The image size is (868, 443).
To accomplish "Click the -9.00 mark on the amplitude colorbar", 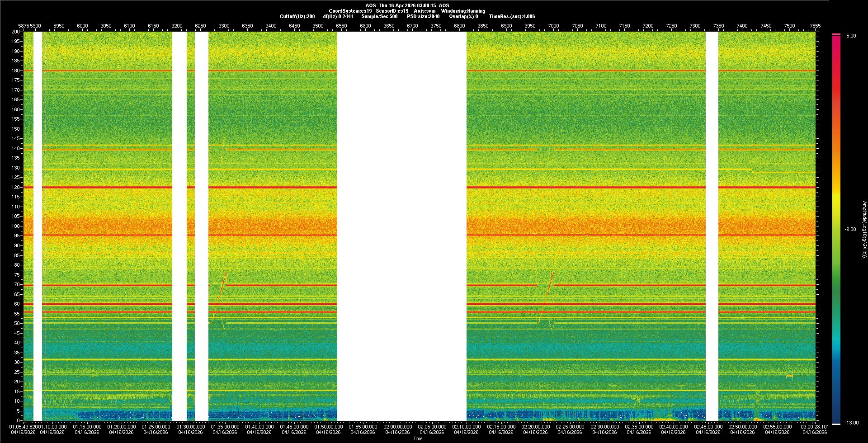I will click(850, 230).
